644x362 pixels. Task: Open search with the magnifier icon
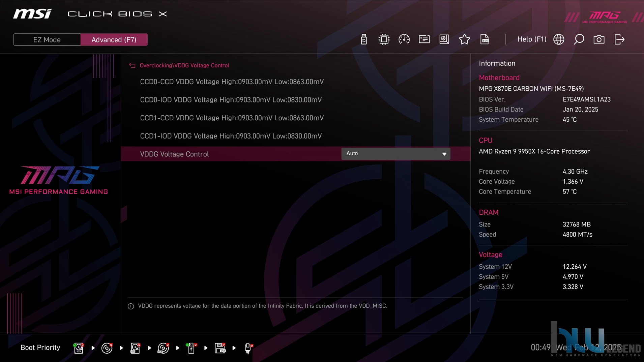coord(579,39)
